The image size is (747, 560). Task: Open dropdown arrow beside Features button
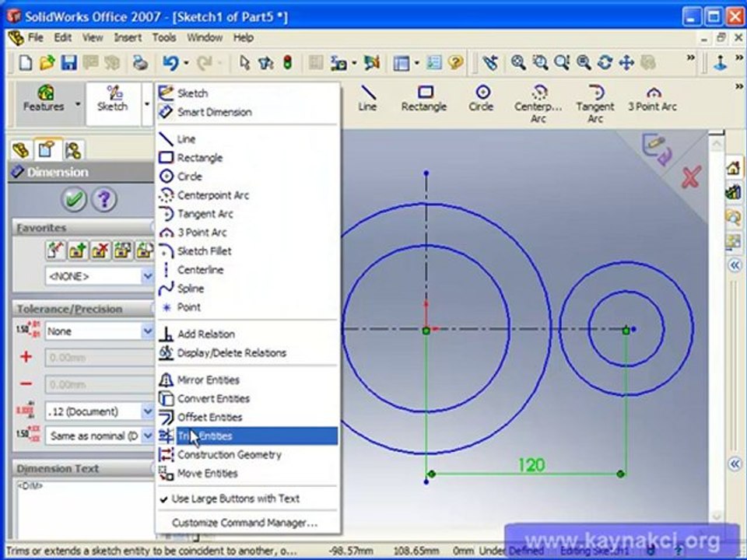pos(78,103)
